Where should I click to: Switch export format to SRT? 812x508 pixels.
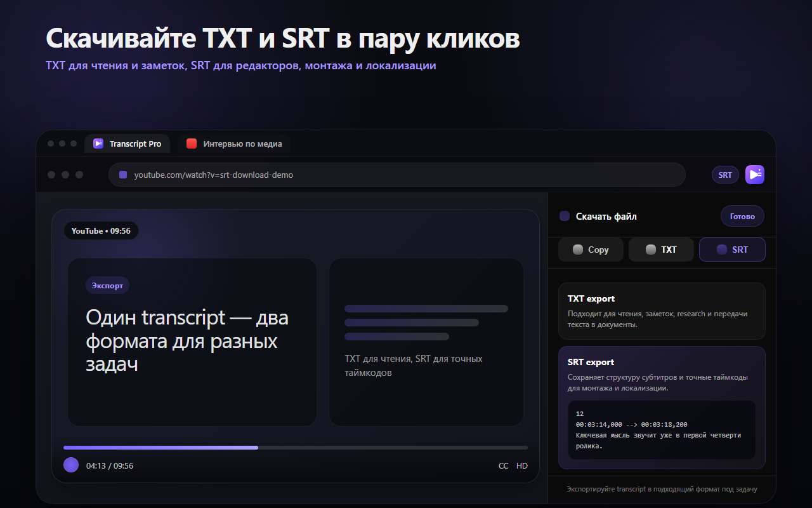point(732,249)
